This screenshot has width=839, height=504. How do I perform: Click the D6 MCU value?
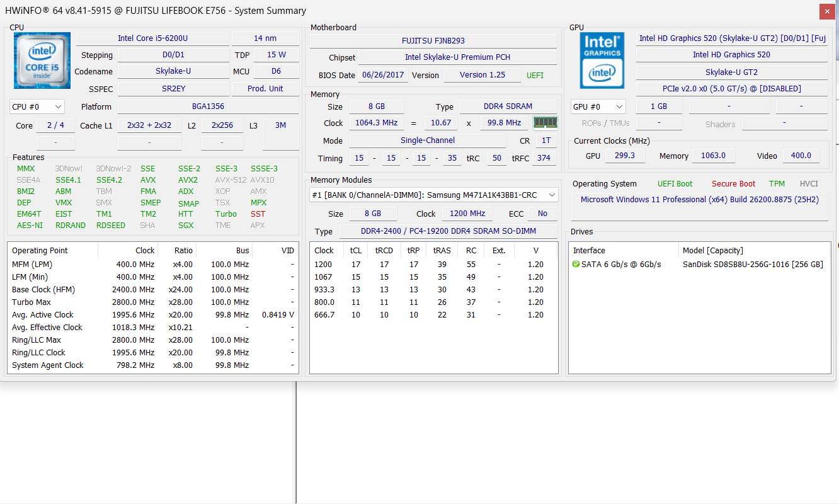tap(277, 71)
